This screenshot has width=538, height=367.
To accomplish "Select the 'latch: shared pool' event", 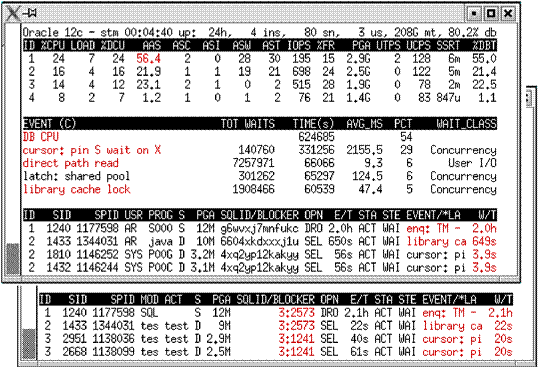I will point(77,176).
